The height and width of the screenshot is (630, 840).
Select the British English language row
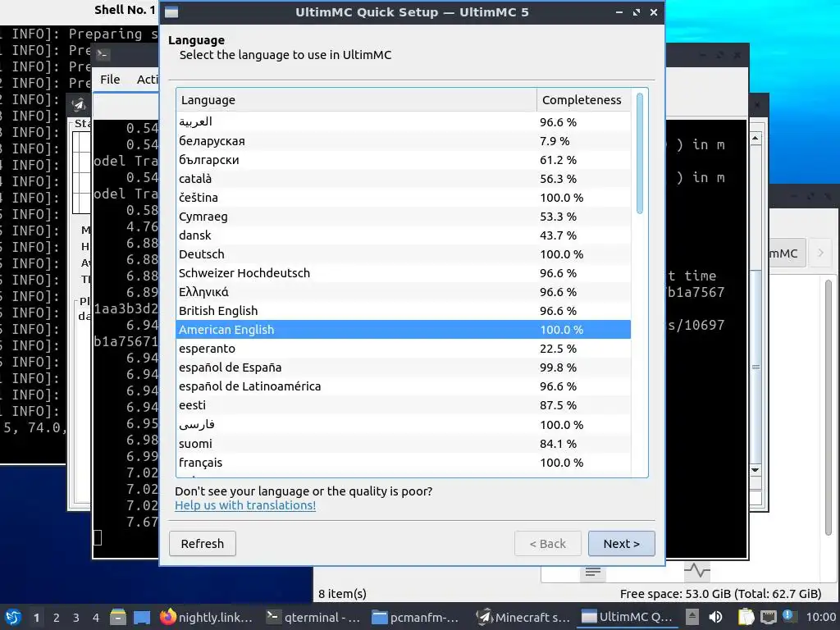404,311
